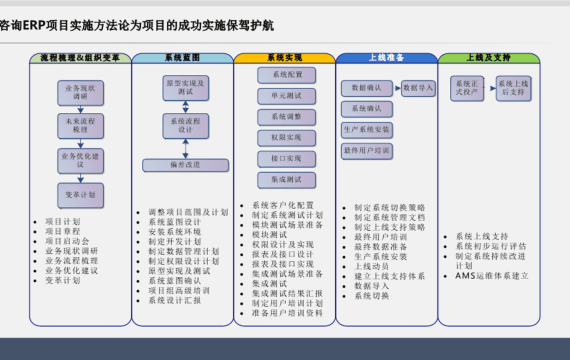The height and width of the screenshot is (360, 570).
Task: Click the 项目计划 bullet text
Action: point(63,222)
